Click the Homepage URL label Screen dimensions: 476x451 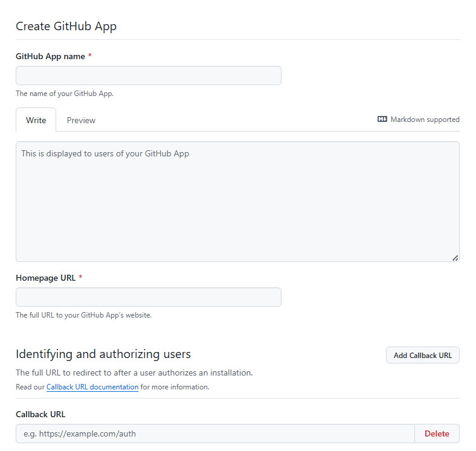[45, 278]
